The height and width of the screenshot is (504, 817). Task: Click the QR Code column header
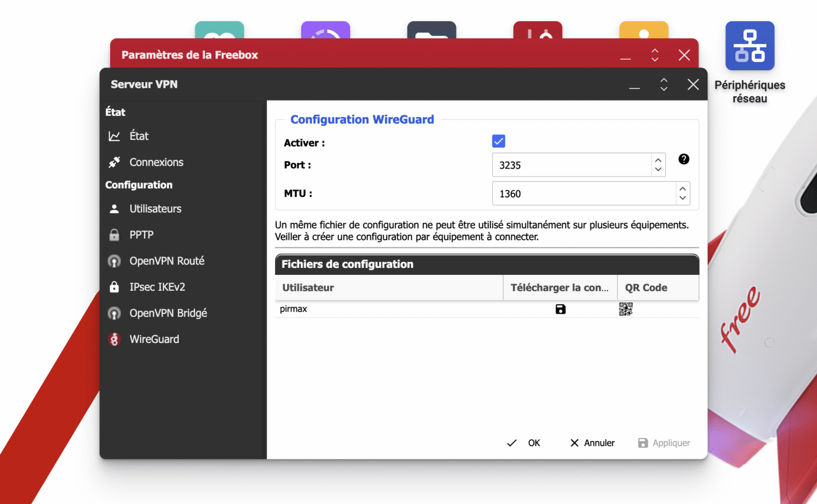pyautogui.click(x=658, y=288)
